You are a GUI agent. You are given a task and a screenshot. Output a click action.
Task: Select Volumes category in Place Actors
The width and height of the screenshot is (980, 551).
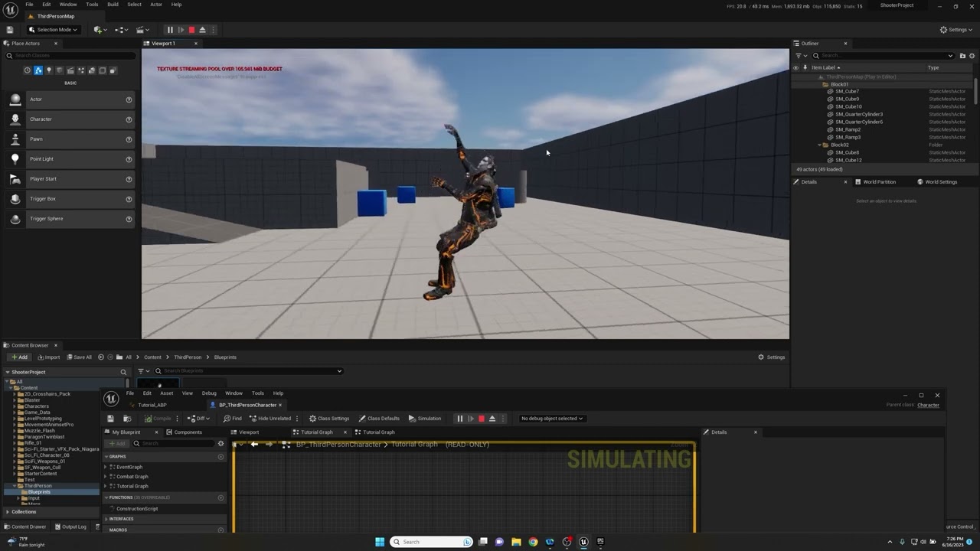[x=103, y=70]
